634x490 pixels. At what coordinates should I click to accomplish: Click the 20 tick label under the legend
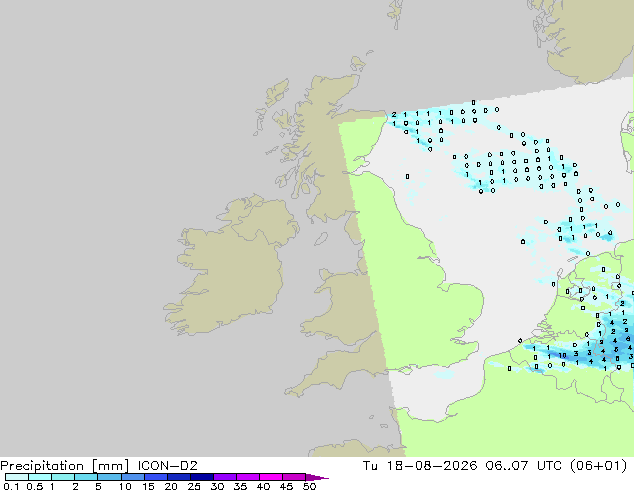click(171, 486)
